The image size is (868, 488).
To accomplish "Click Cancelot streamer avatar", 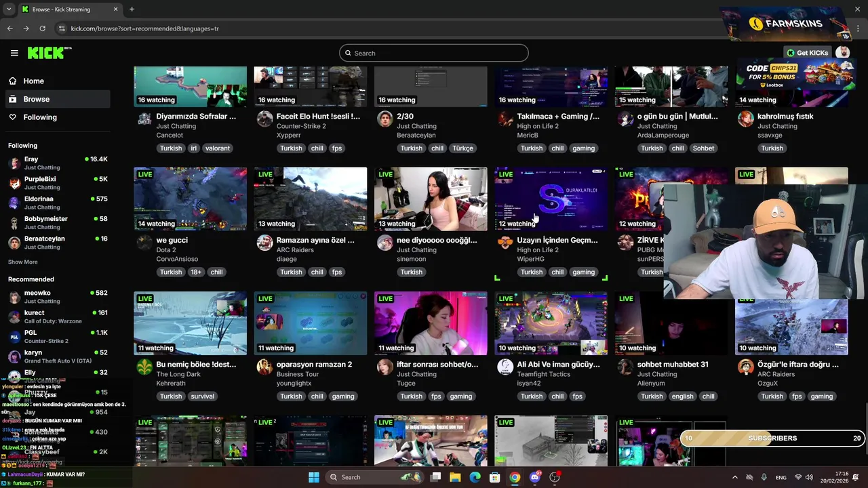I will 144,119.
